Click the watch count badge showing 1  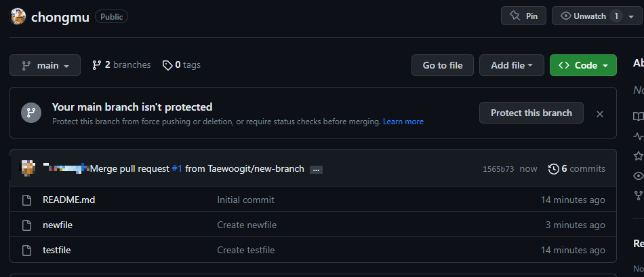tap(616, 16)
